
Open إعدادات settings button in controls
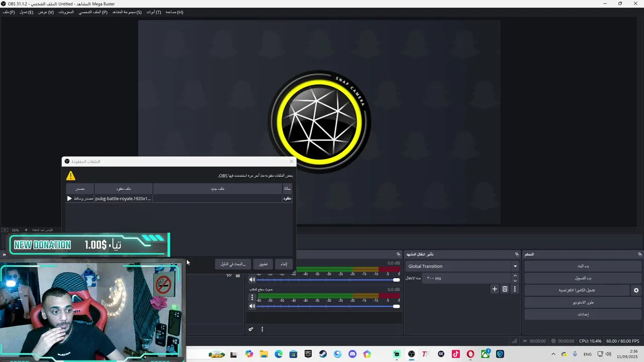click(583, 314)
